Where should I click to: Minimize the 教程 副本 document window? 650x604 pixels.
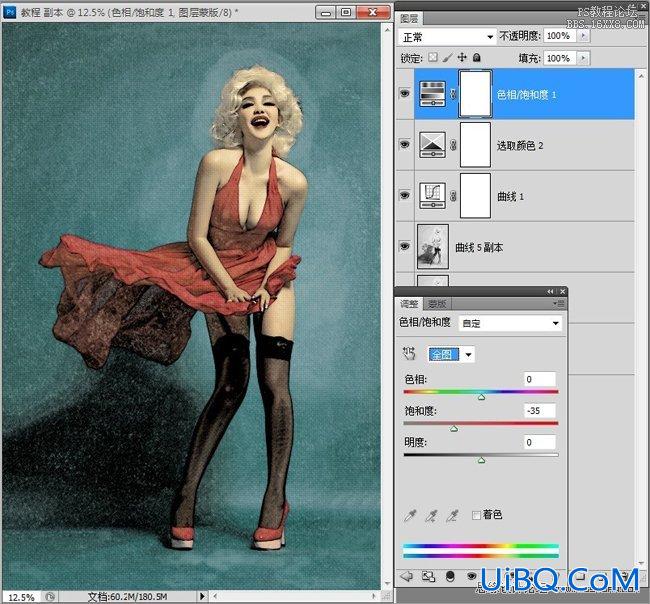pos(326,12)
